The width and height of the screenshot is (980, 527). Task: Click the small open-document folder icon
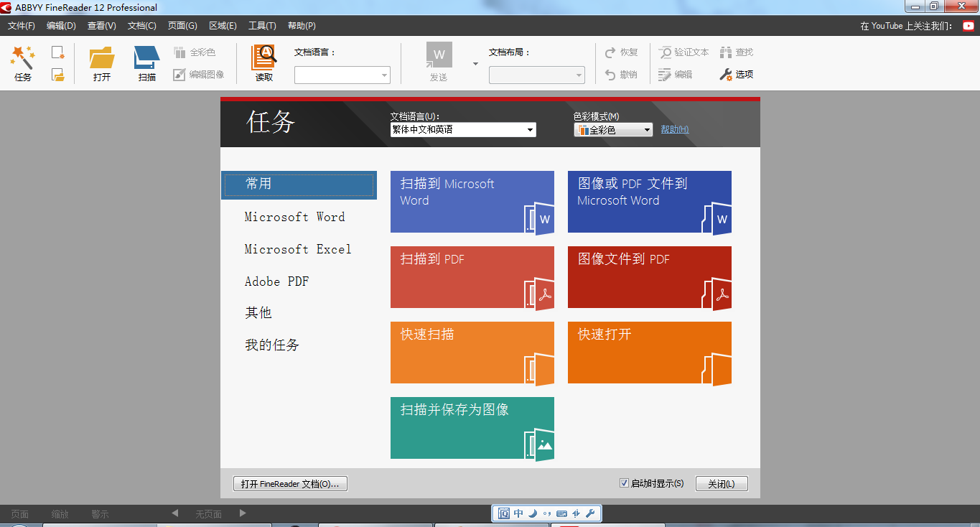coord(58,75)
